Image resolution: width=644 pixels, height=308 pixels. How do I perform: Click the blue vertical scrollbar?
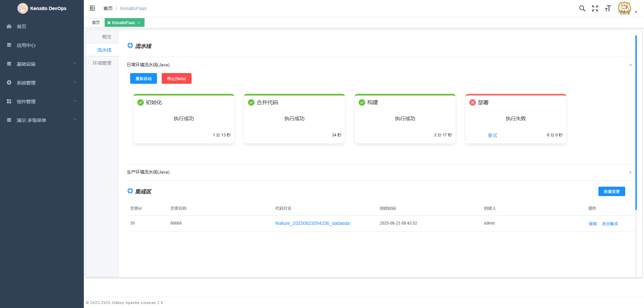(x=636, y=122)
